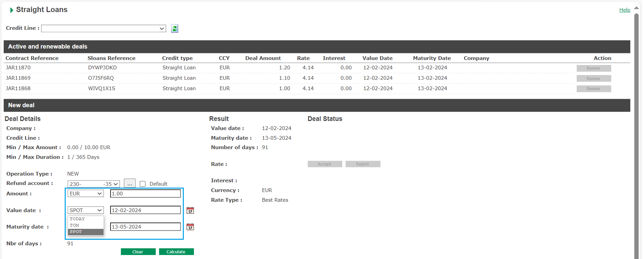Click the green arrow beside Straight Loans
Screen dimensions: 644x259
[12, 10]
